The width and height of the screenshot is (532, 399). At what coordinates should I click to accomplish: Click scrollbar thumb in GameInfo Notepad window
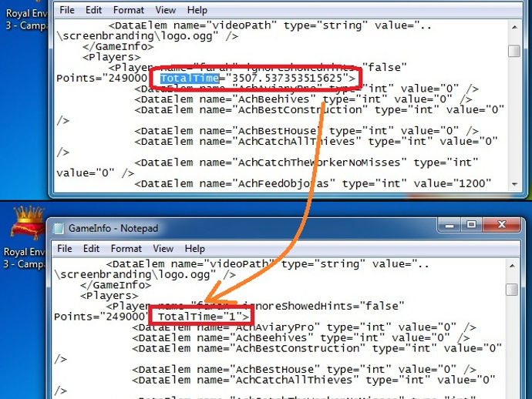[x=512, y=290]
